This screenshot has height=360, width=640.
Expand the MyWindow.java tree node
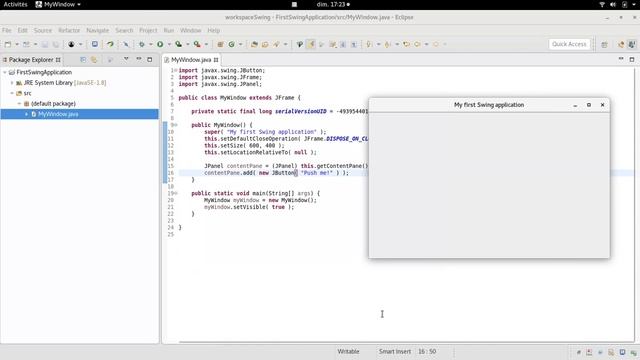pyautogui.click(x=27, y=114)
